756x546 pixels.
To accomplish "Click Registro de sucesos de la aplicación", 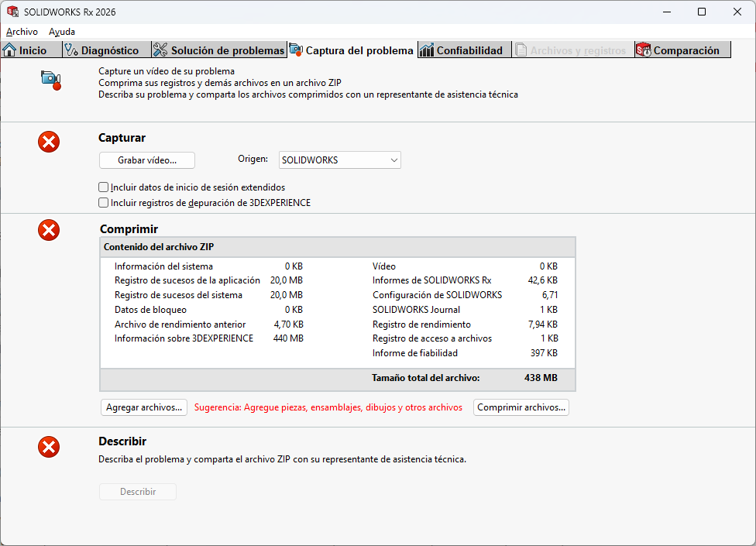I will 187,280.
